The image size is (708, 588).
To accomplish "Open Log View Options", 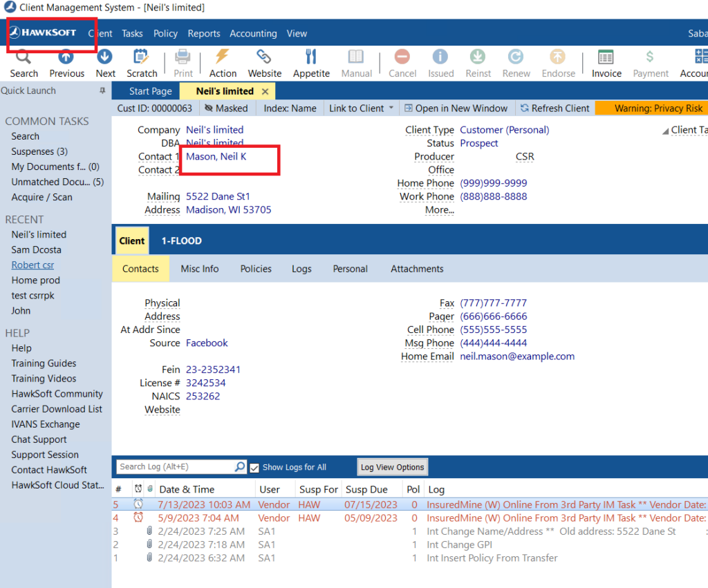I will pos(392,466).
